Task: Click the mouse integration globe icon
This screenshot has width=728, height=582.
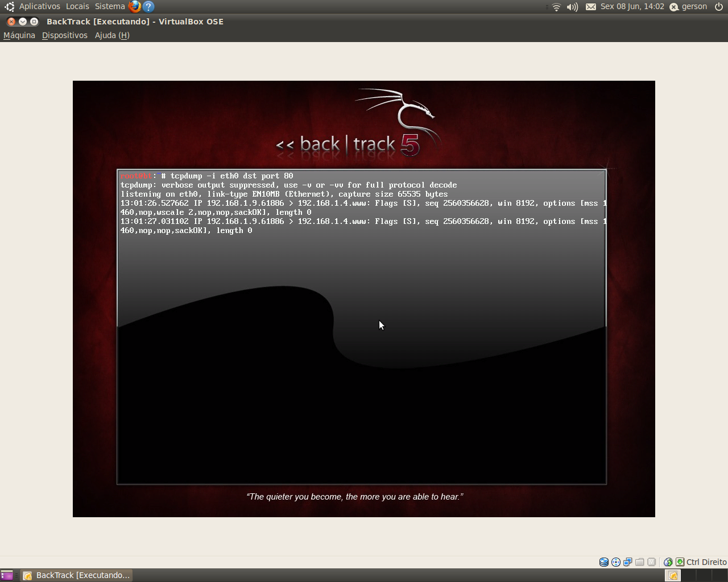Action: tap(668, 562)
